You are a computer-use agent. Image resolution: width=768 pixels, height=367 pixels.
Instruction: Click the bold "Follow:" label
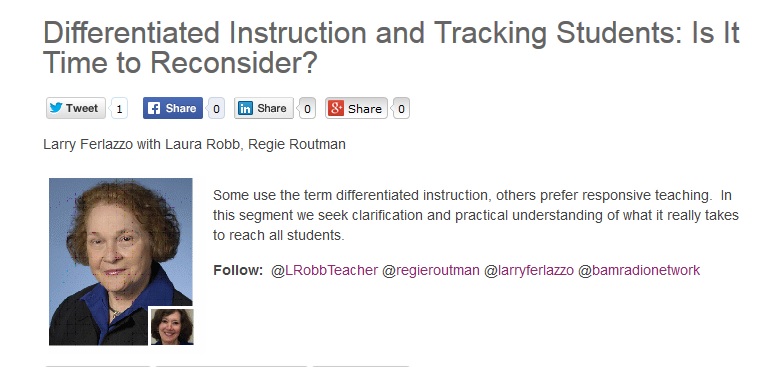pos(238,270)
